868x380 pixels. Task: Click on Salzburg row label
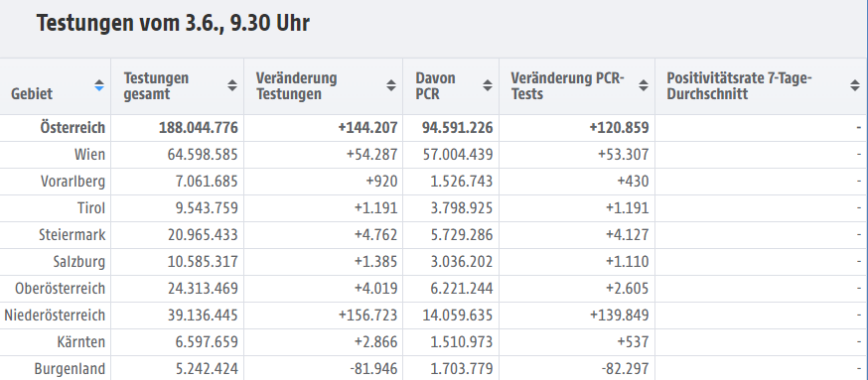(79, 262)
